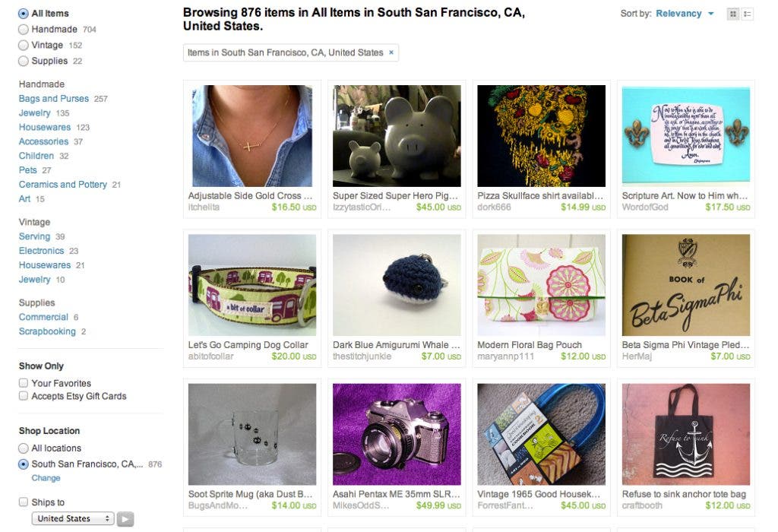Switch to list view layout
The image size is (778, 532).
(x=748, y=14)
